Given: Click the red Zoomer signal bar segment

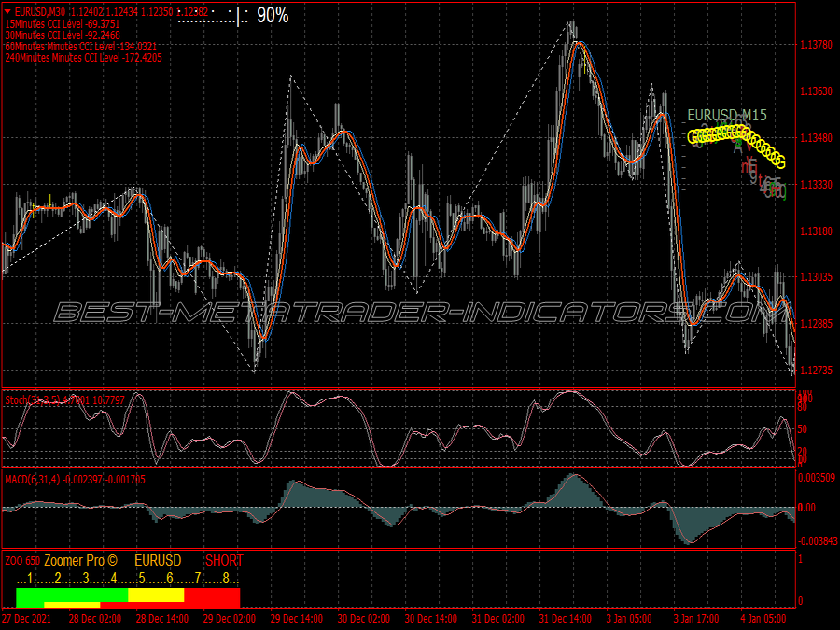Looking at the screenshot, I should pos(212,597).
